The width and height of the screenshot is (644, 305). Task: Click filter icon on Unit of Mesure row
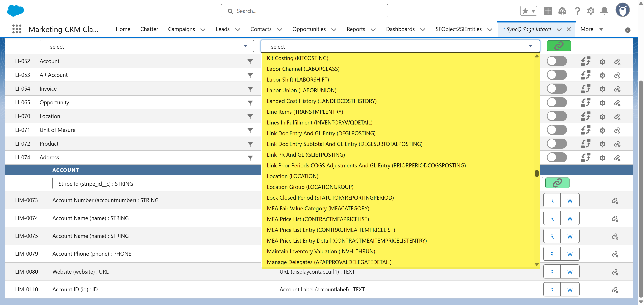pyautogui.click(x=250, y=130)
